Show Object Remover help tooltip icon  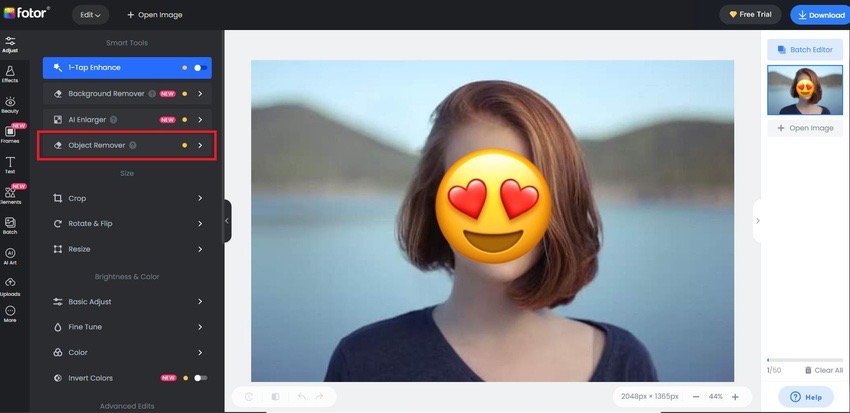133,145
